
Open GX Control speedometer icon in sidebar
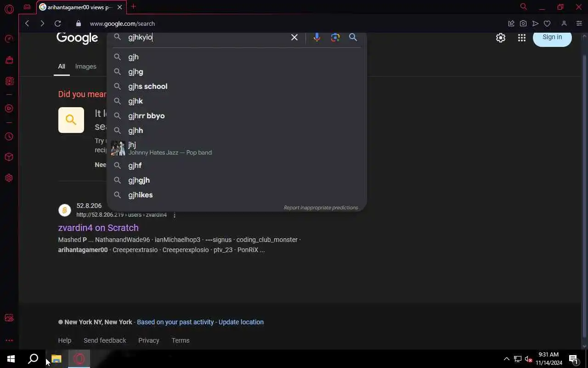pyautogui.click(x=9, y=39)
